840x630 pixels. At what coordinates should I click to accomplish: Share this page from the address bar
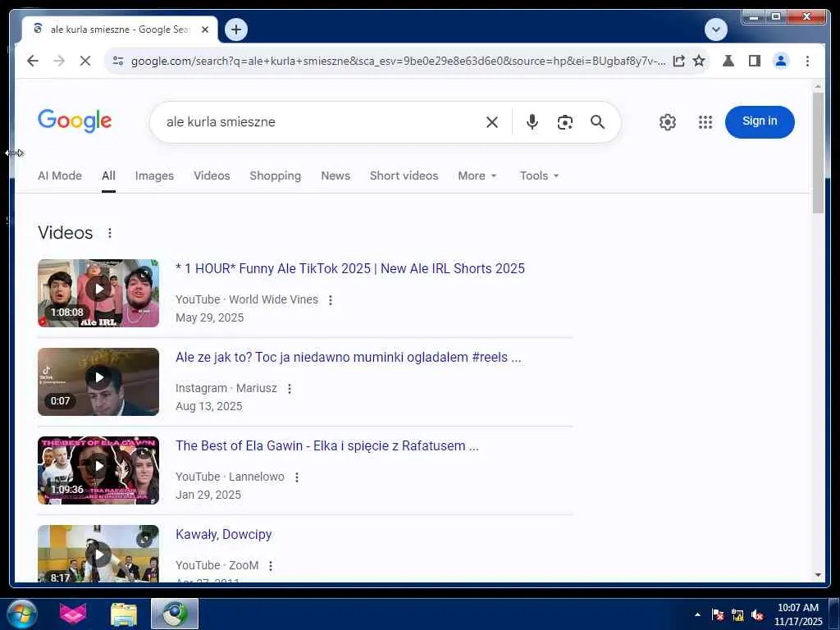click(x=678, y=61)
